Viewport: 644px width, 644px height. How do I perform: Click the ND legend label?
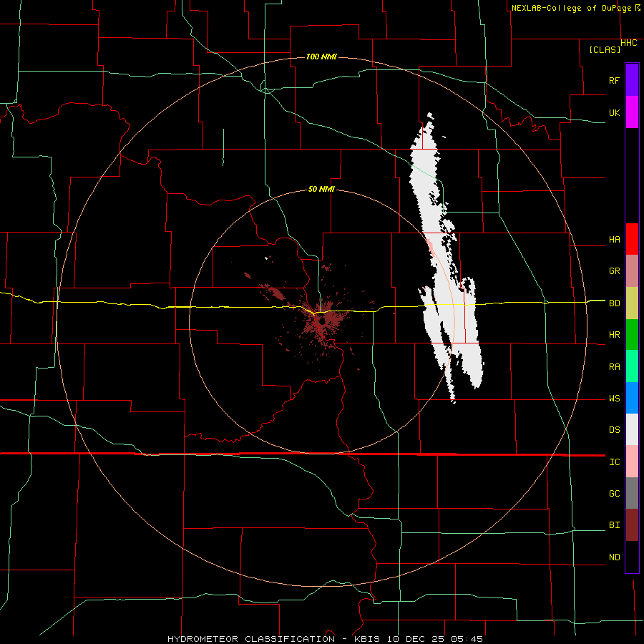tap(614, 557)
